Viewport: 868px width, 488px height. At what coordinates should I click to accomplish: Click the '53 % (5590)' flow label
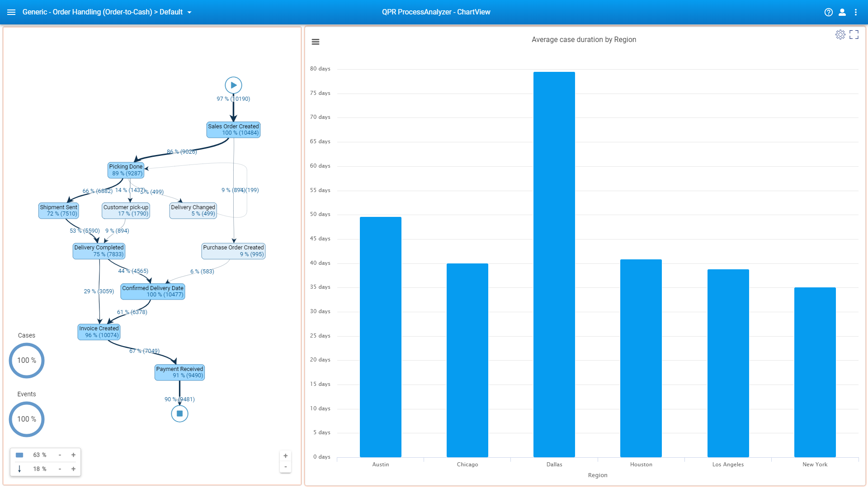pyautogui.click(x=85, y=231)
